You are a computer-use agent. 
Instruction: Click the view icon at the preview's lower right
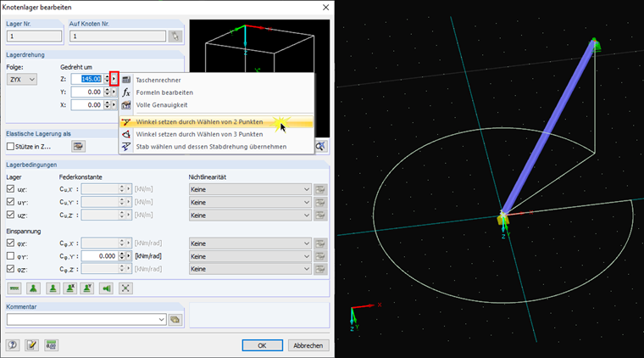pos(321,146)
